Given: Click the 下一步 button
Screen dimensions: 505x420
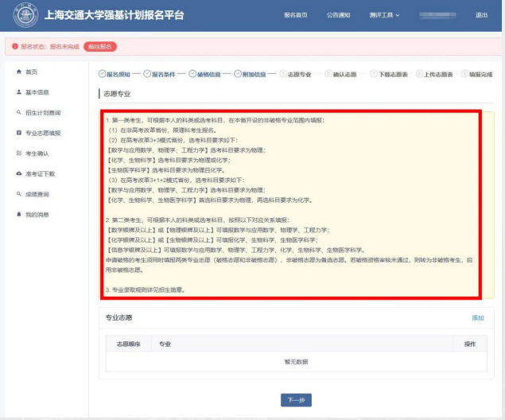Looking at the screenshot, I should coord(296,400).
